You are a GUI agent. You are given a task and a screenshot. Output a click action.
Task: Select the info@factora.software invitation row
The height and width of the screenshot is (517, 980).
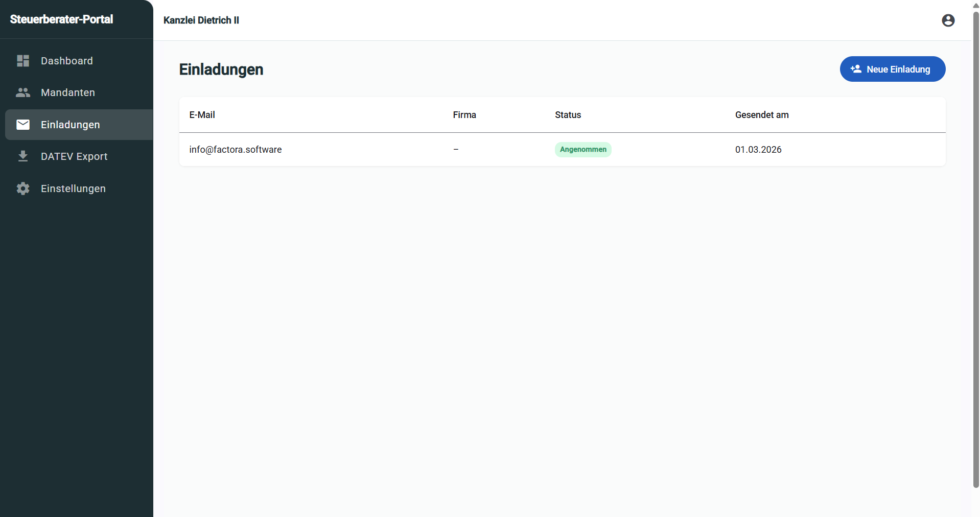click(x=235, y=150)
